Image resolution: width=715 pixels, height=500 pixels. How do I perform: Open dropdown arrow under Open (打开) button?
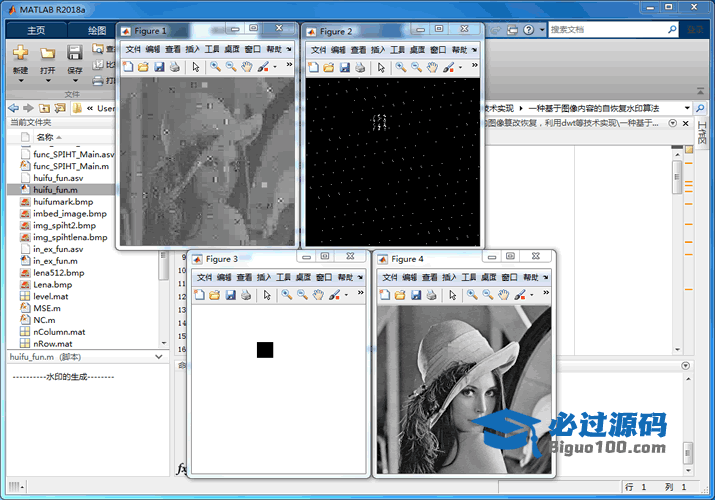48,81
